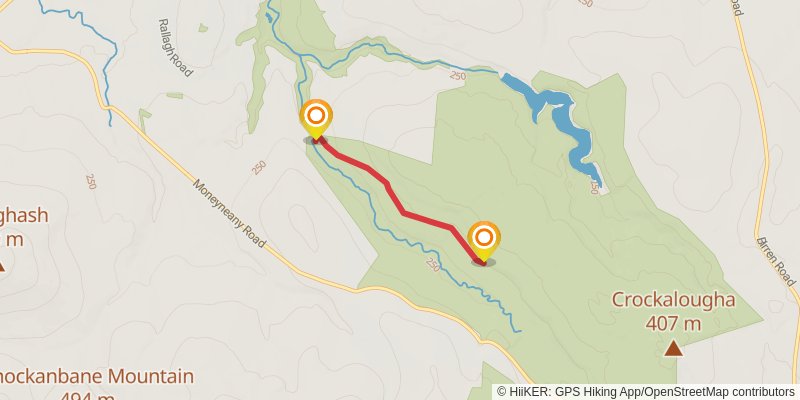The height and width of the screenshot is (400, 800).
Task: Click the southeast trail end marker pin
Action: (484, 241)
